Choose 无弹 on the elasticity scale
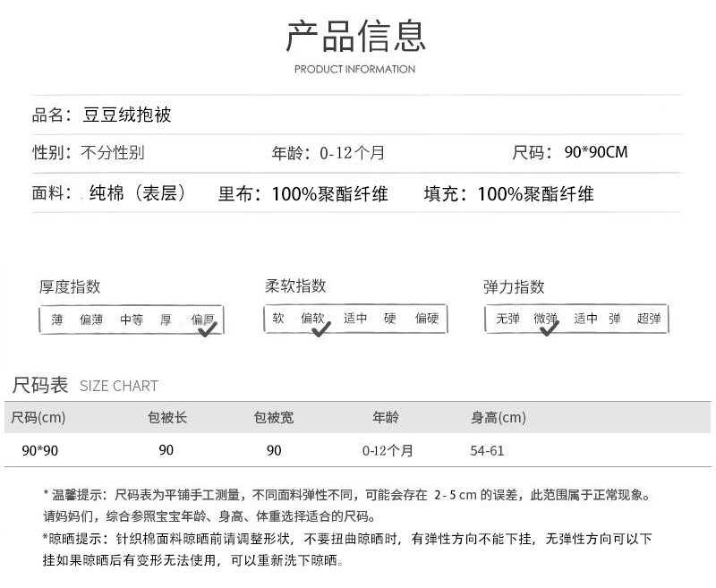 click(x=507, y=319)
